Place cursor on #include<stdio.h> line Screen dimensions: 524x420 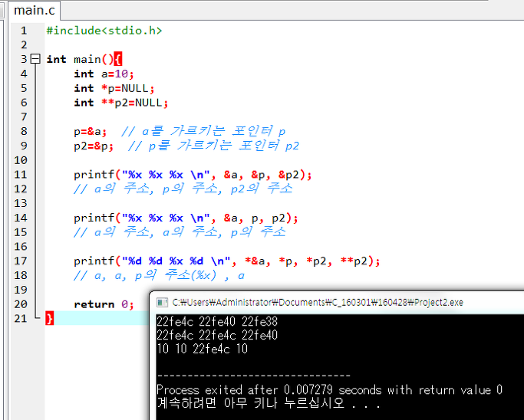pyautogui.click(x=104, y=31)
